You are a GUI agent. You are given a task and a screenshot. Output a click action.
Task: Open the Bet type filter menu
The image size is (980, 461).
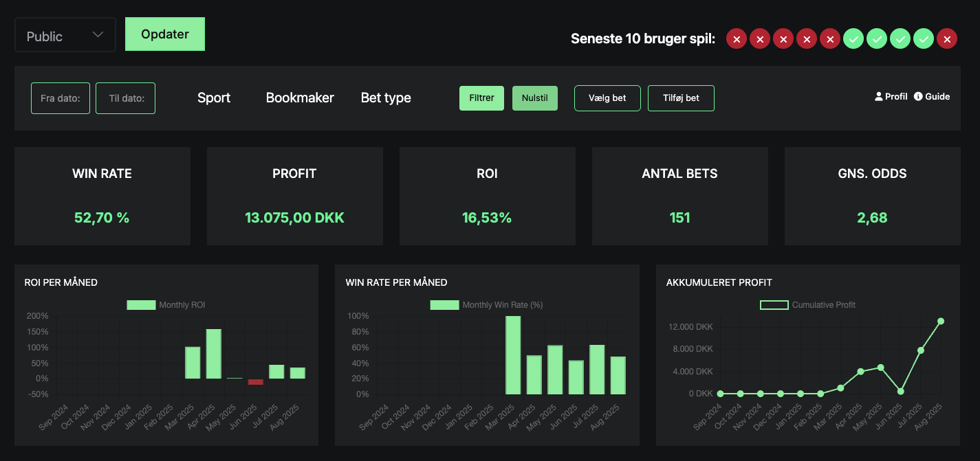point(386,98)
